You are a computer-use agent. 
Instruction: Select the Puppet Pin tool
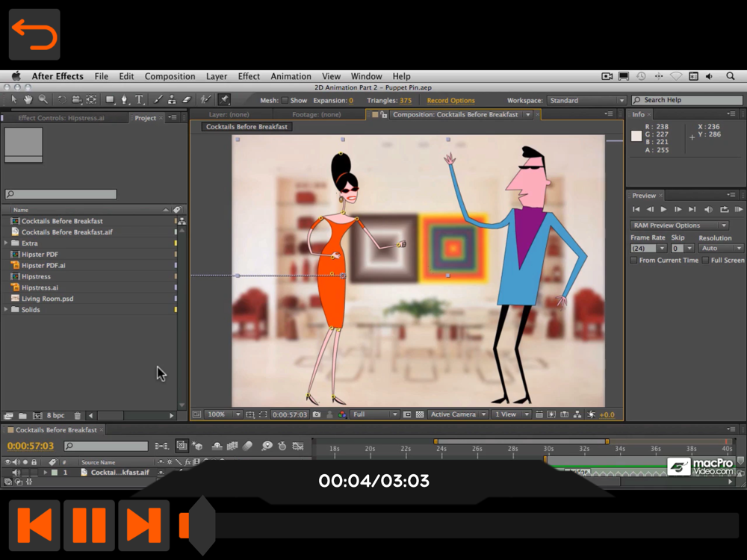pyautogui.click(x=224, y=99)
